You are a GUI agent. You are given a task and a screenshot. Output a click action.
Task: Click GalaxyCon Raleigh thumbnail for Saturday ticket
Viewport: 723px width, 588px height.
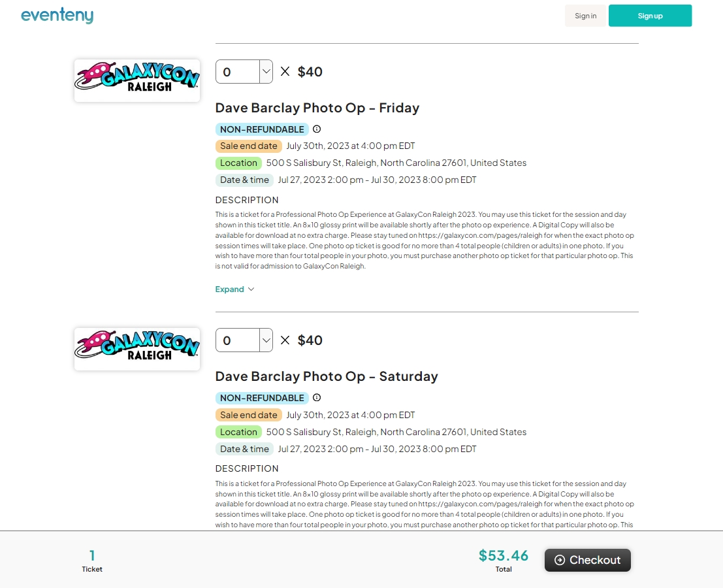tap(137, 349)
